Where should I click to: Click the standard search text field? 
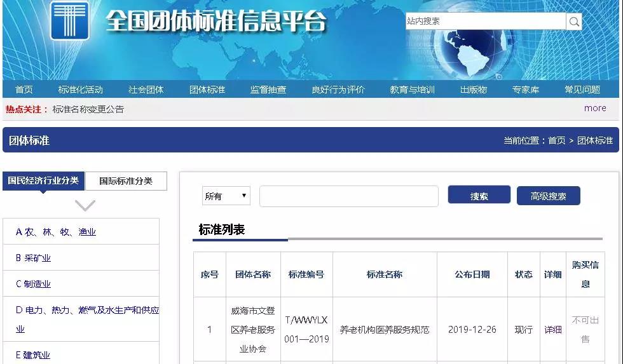click(349, 196)
